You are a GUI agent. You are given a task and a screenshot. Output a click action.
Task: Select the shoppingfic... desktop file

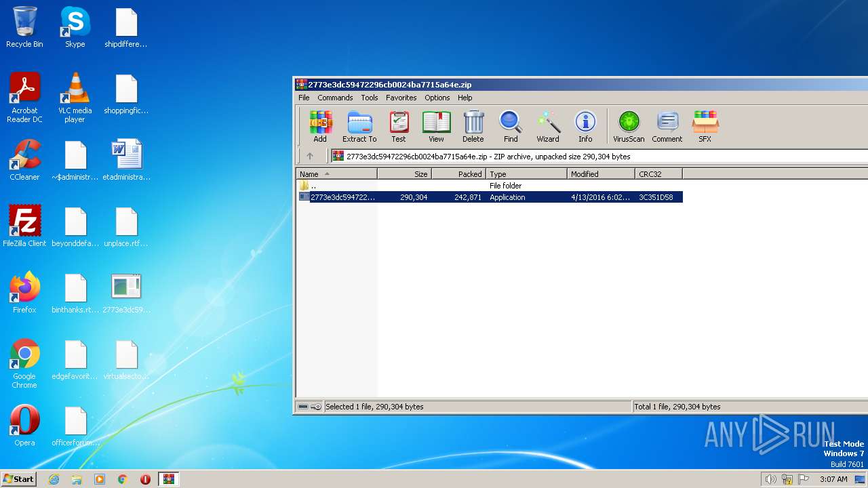(126, 94)
